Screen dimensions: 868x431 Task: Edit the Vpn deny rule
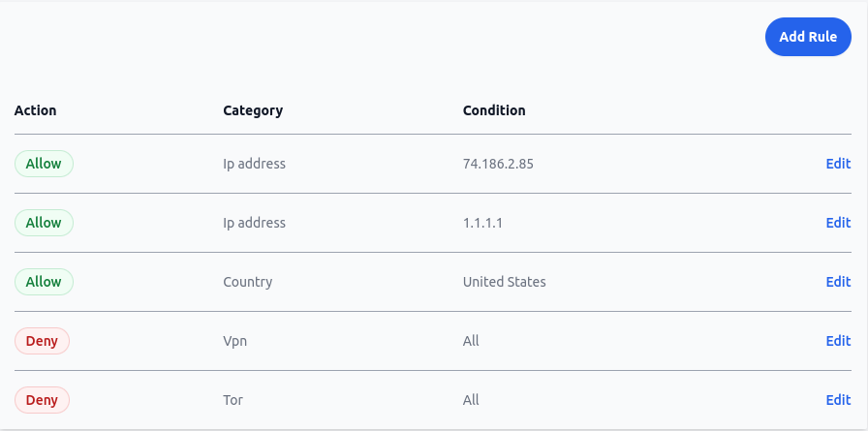pos(838,341)
